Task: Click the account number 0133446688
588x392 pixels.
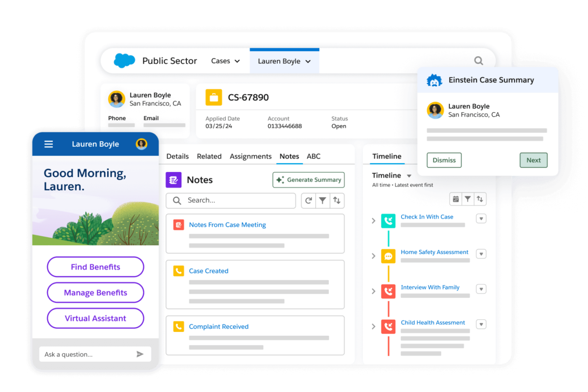Action: click(x=285, y=126)
